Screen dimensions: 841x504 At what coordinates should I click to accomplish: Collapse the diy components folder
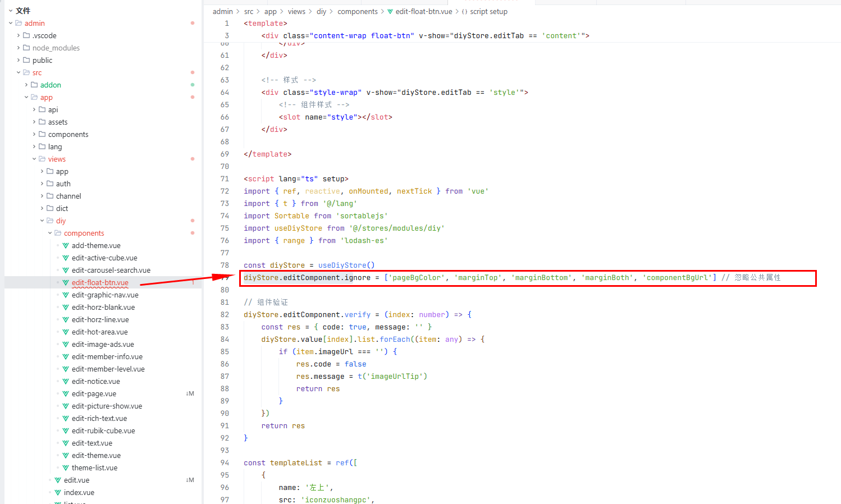(x=50, y=233)
